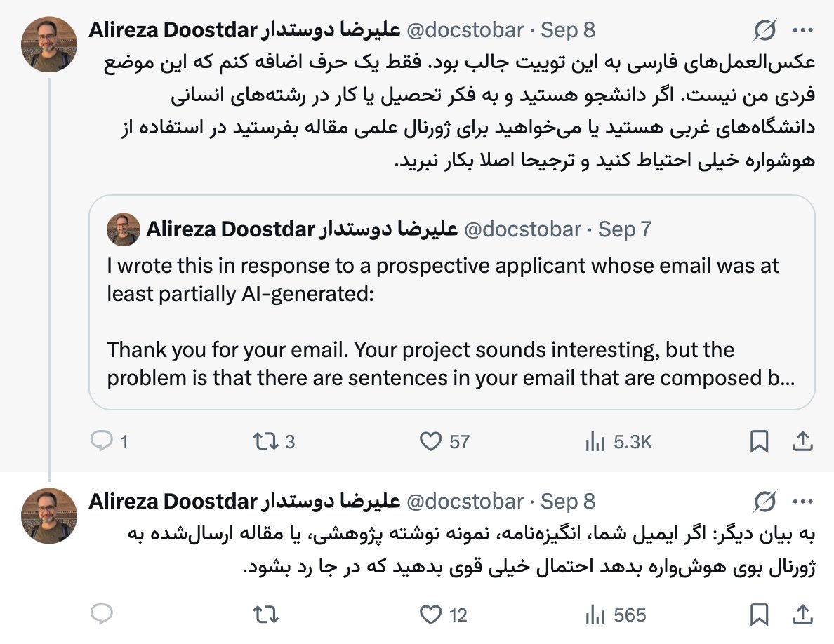The image size is (834, 644).
Task: Share the first tweet
Action: [x=802, y=441]
